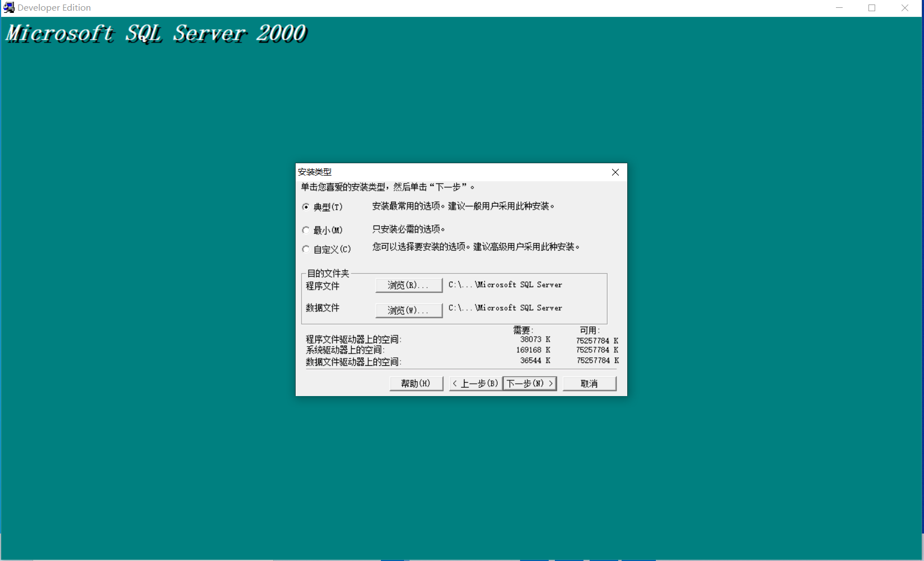Click the 数据文件驱动器上的空间 label
The image size is (924, 561).
[x=354, y=362]
